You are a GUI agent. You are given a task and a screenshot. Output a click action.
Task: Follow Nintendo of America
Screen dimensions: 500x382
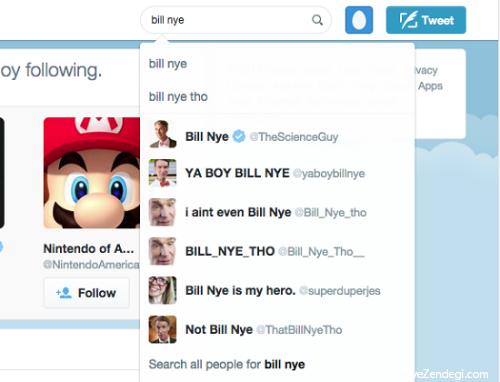tap(87, 293)
